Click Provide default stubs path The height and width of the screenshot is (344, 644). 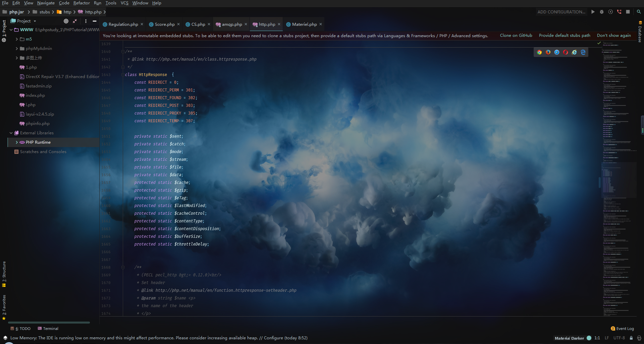[565, 36]
